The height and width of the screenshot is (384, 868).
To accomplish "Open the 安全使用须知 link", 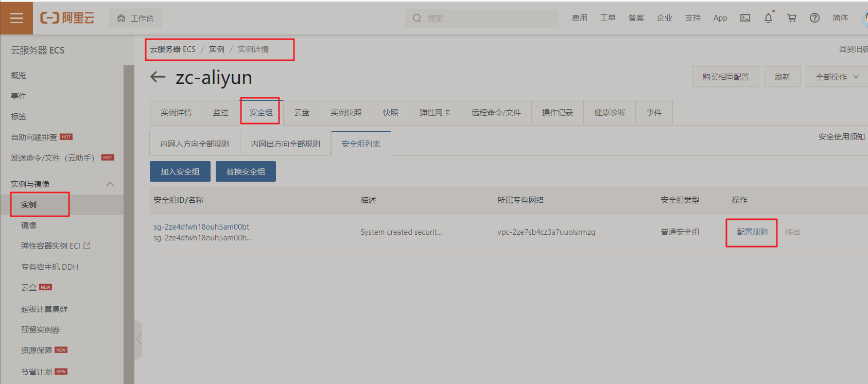I will pos(842,136).
